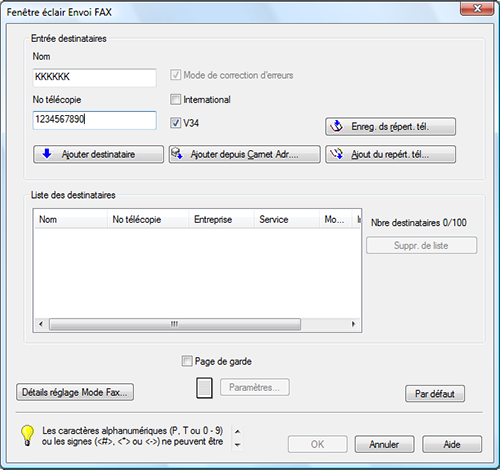This screenshot has height=470, width=500.
Task: Click the list's left scroll arrow
Action: click(41, 324)
